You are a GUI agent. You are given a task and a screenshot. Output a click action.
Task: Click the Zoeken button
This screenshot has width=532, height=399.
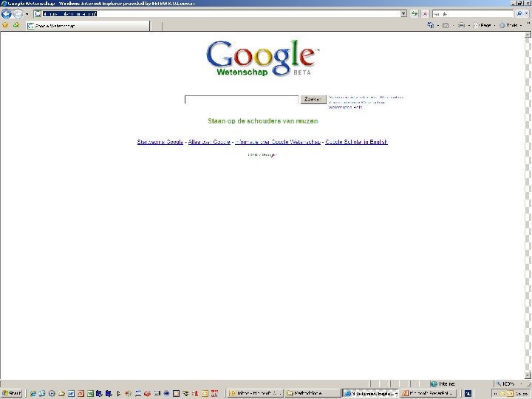pos(313,100)
